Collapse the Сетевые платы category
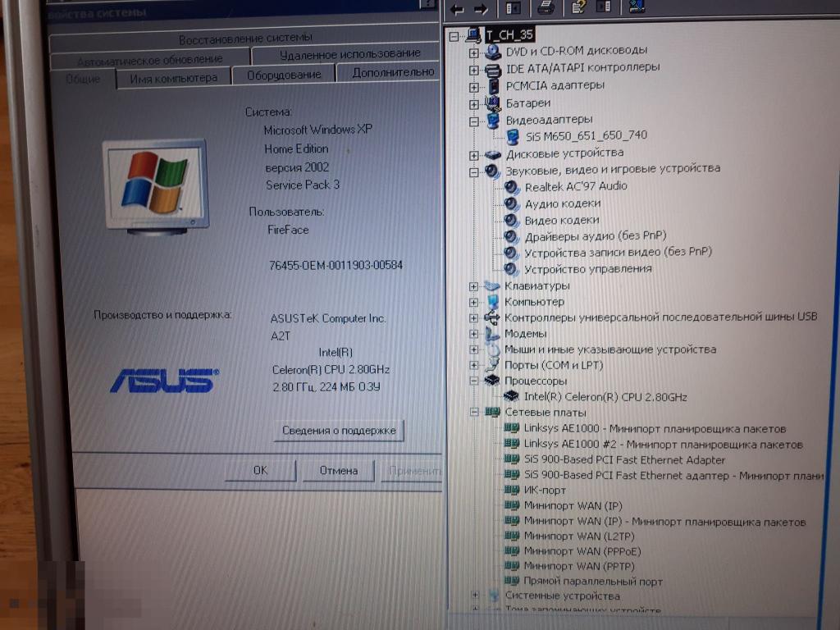840x630 pixels. click(474, 413)
